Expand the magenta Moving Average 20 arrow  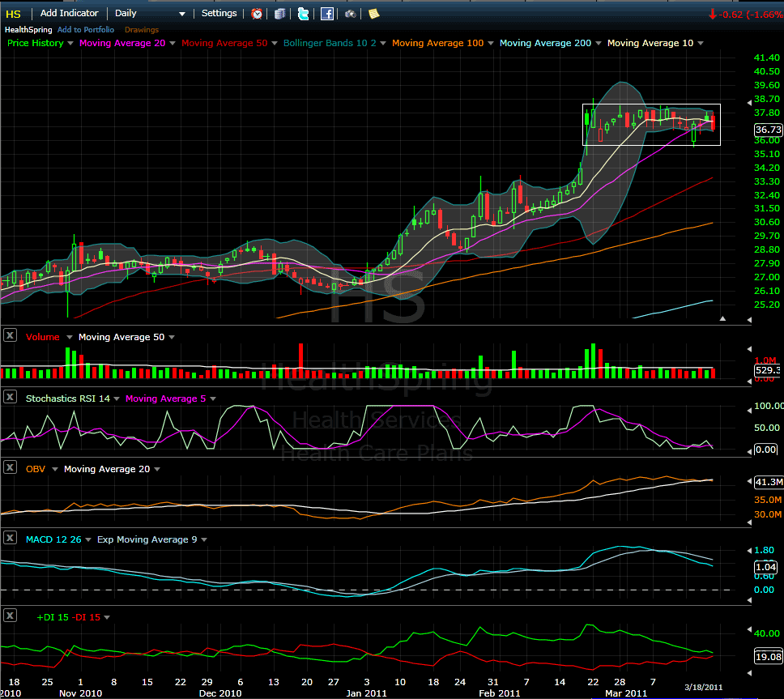tap(173, 44)
